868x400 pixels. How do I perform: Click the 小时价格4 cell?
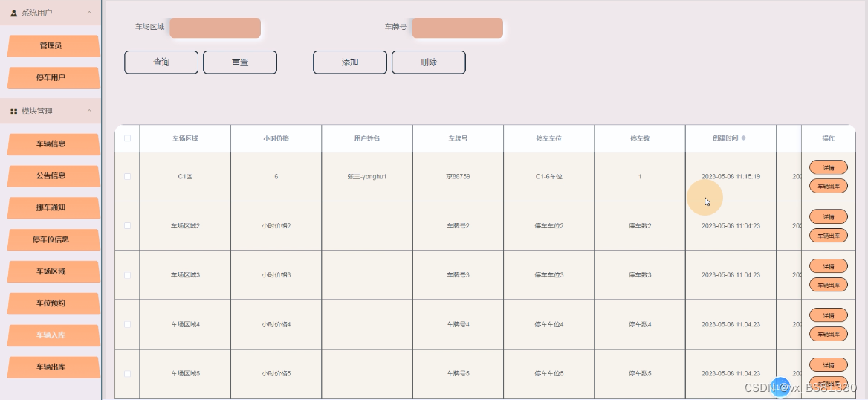pyautogui.click(x=276, y=325)
